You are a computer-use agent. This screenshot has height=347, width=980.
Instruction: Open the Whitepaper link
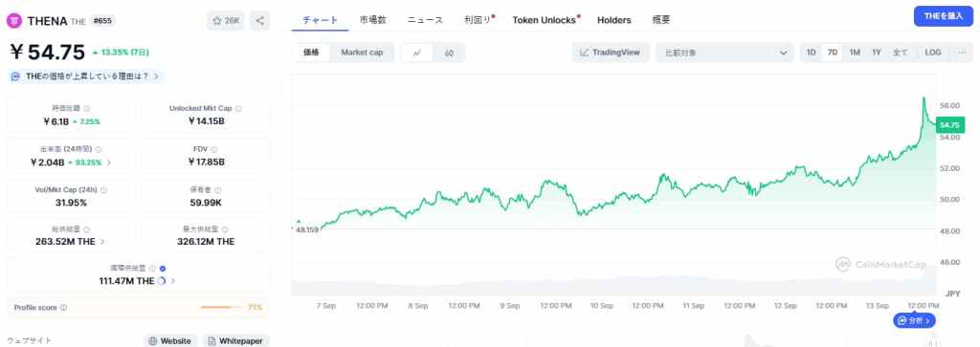(235, 340)
